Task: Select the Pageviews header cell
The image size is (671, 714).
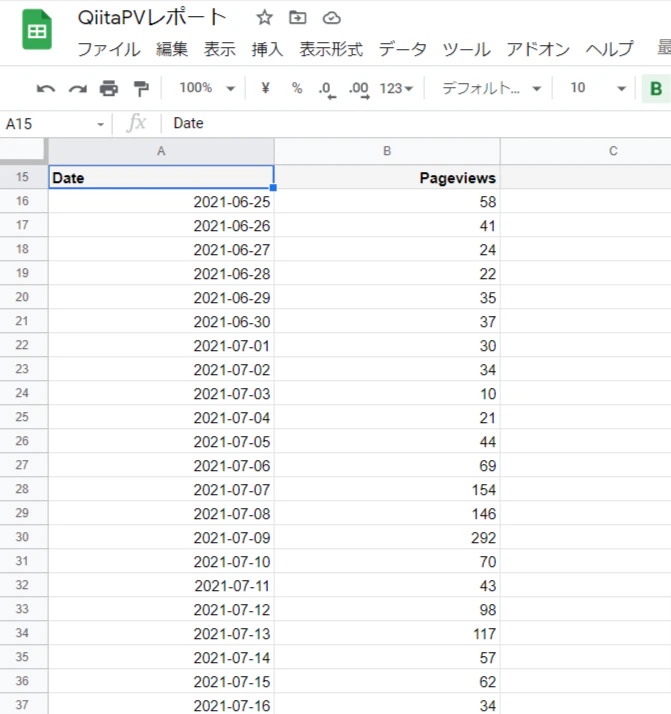Action: pos(387,177)
